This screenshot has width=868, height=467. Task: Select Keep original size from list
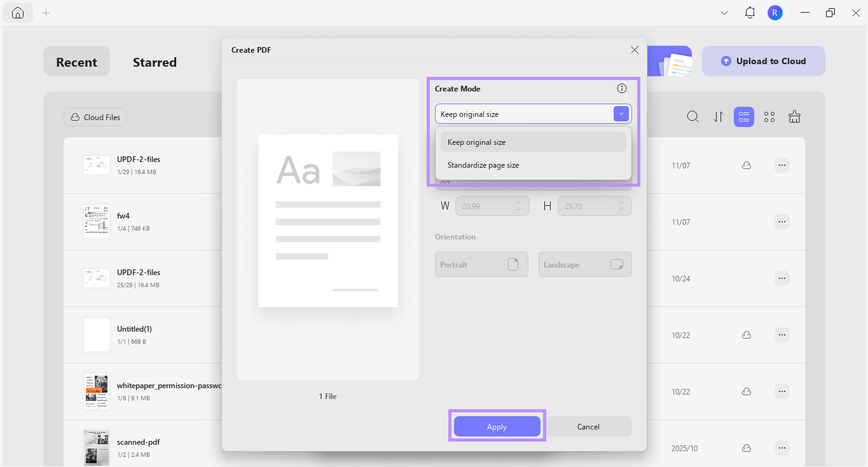[x=476, y=142]
